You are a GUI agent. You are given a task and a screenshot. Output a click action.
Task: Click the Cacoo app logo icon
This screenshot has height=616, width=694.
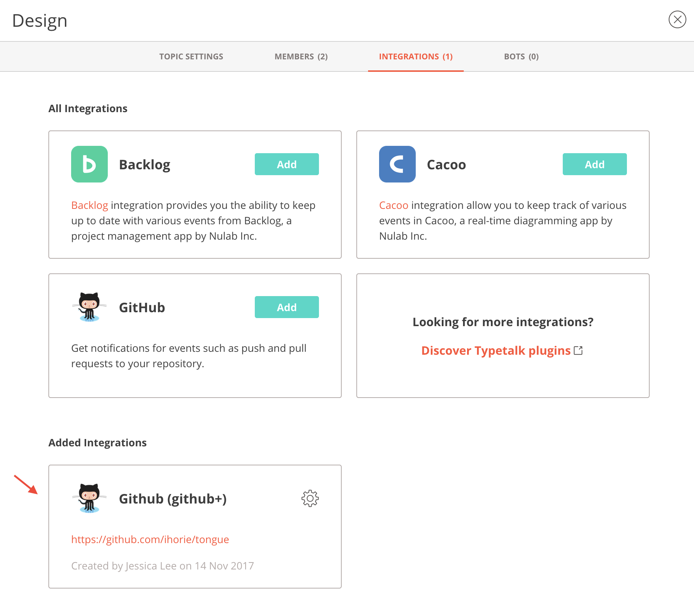pyautogui.click(x=397, y=164)
